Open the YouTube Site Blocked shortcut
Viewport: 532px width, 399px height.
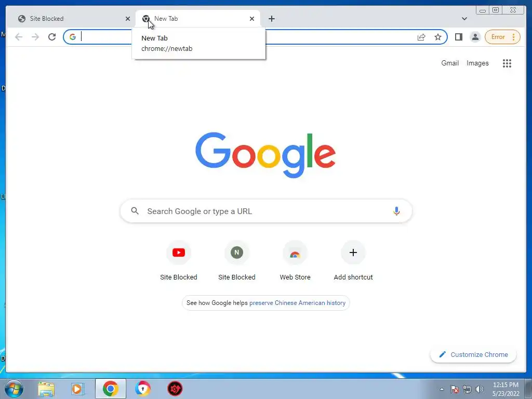[179, 261]
